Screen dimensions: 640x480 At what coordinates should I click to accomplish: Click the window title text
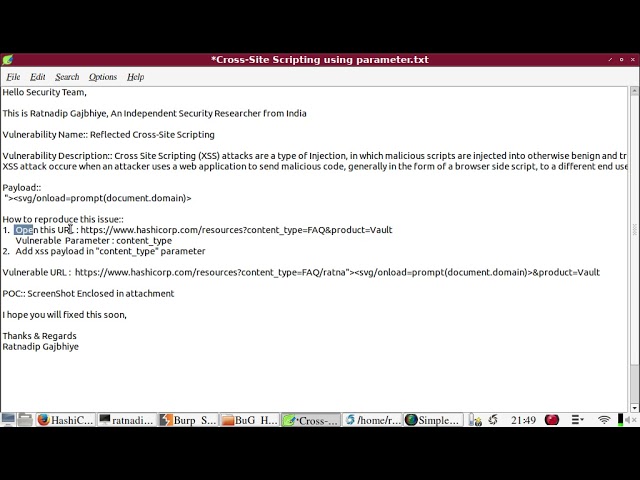click(x=320, y=60)
